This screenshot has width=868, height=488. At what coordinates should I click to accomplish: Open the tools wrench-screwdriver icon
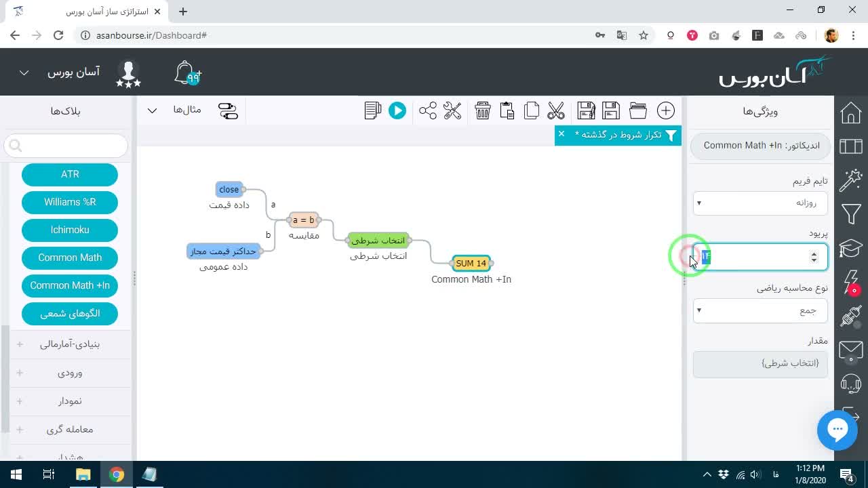point(452,110)
